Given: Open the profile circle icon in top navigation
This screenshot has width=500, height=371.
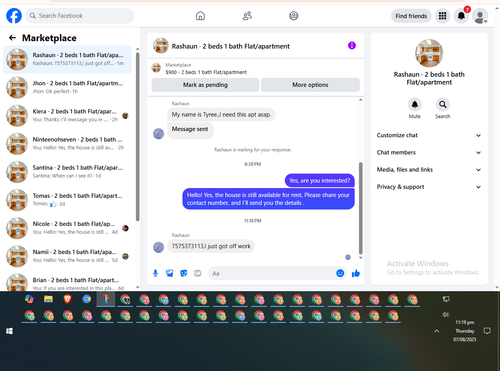Looking at the screenshot, I should coord(294,16).
